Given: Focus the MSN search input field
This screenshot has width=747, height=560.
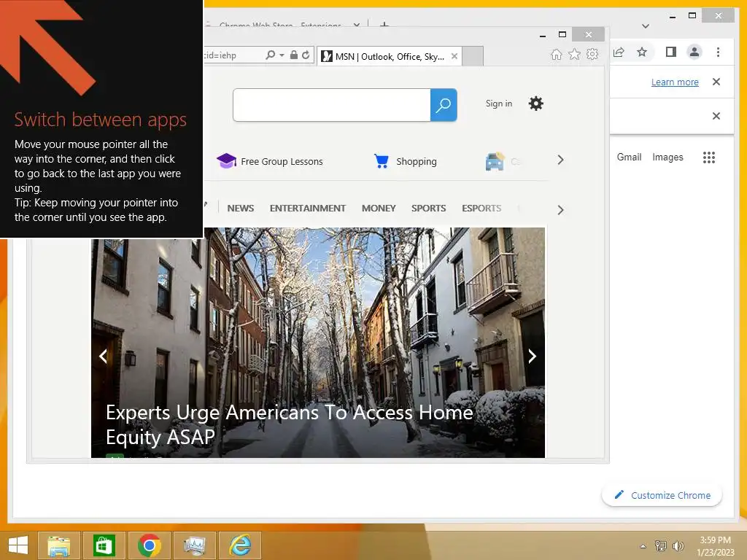Looking at the screenshot, I should (332, 105).
